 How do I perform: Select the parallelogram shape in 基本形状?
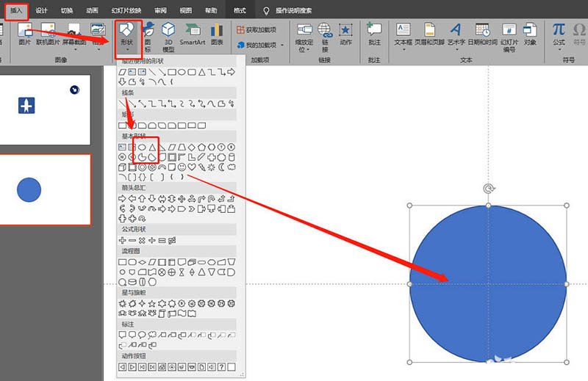[172, 148]
